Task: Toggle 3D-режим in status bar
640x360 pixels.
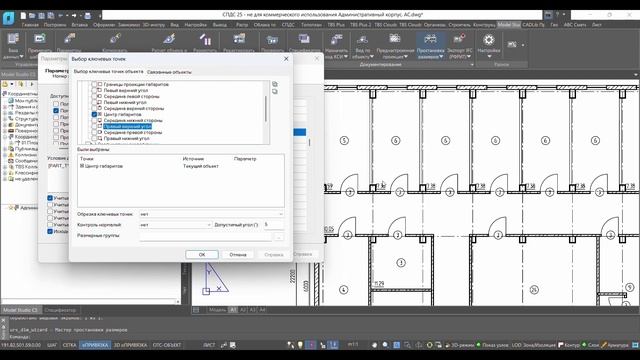Action: pyautogui.click(x=459, y=345)
